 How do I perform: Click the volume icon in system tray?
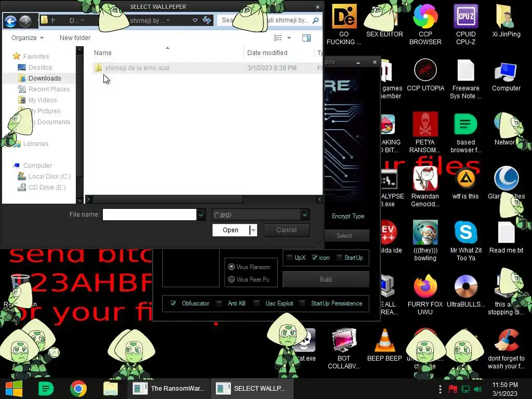point(478,389)
